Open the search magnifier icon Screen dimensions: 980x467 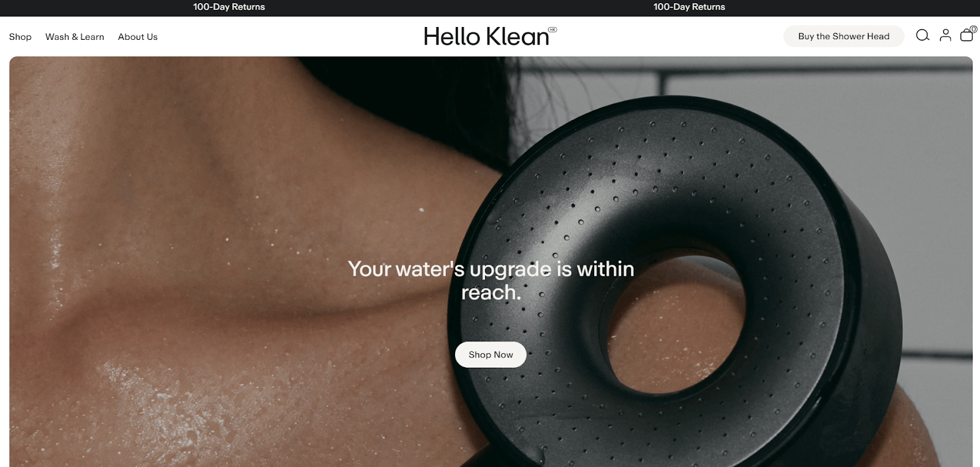(x=922, y=36)
